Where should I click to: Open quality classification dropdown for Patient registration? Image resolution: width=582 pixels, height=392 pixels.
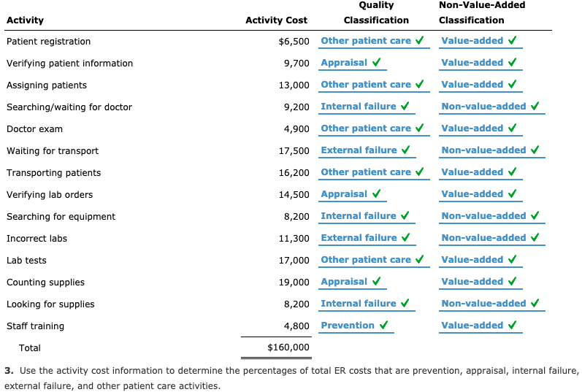click(x=374, y=41)
